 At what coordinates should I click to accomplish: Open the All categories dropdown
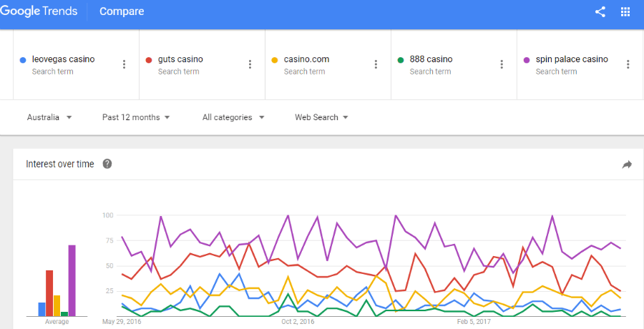tap(233, 117)
